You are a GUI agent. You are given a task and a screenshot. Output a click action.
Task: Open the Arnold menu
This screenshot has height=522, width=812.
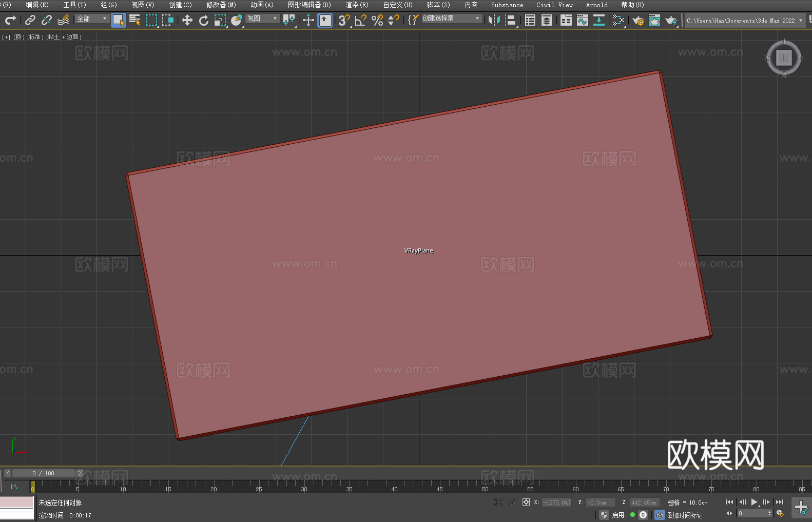(x=597, y=5)
